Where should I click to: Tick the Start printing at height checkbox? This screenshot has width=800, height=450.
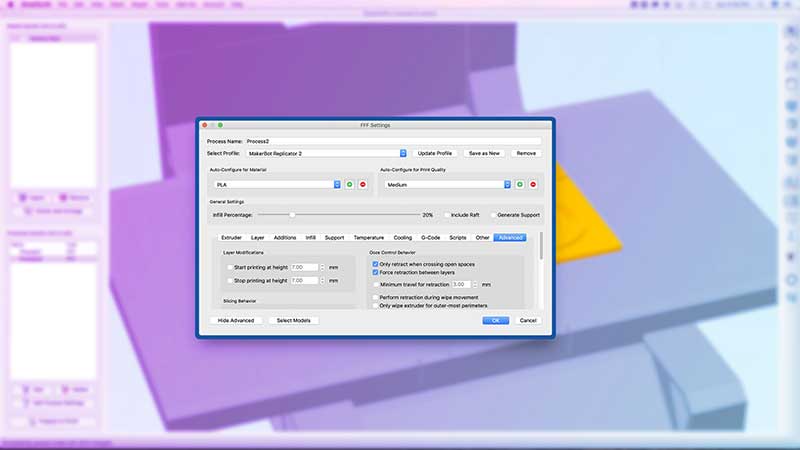(x=227, y=268)
